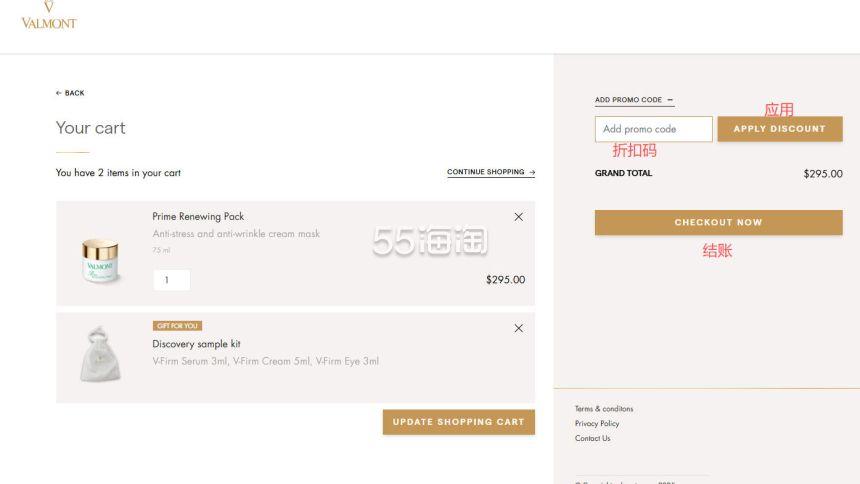
Task: Open the Prime Renewing Pack product image
Action: point(100,260)
